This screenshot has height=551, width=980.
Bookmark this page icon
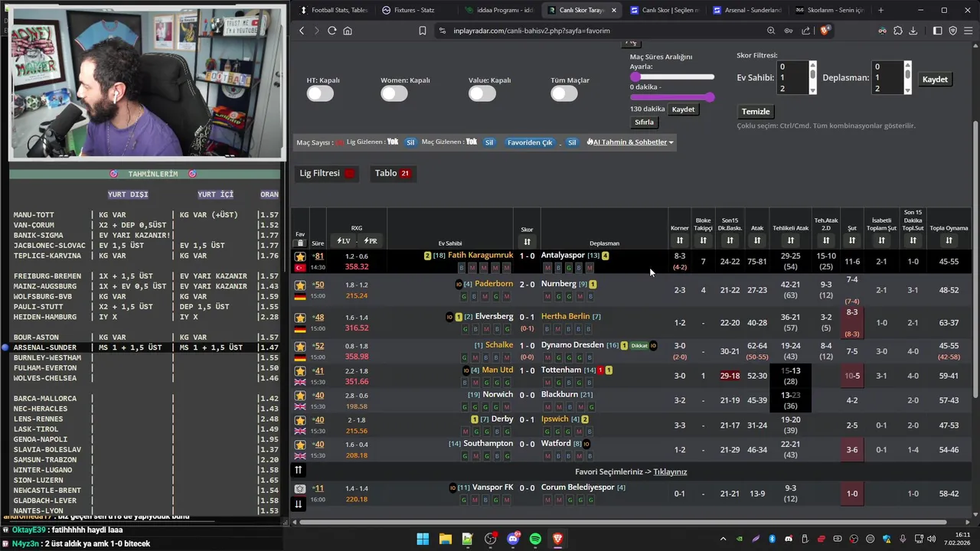pyautogui.click(x=422, y=31)
